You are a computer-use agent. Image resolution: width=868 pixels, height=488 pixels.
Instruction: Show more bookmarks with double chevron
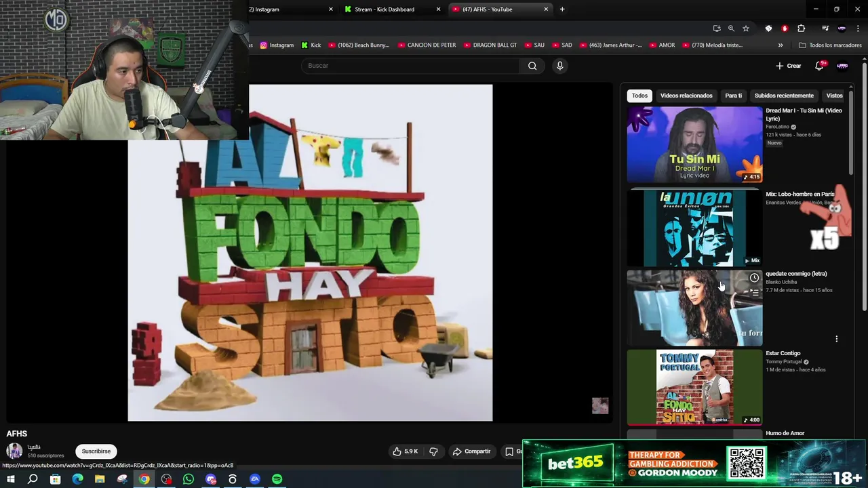click(x=781, y=45)
